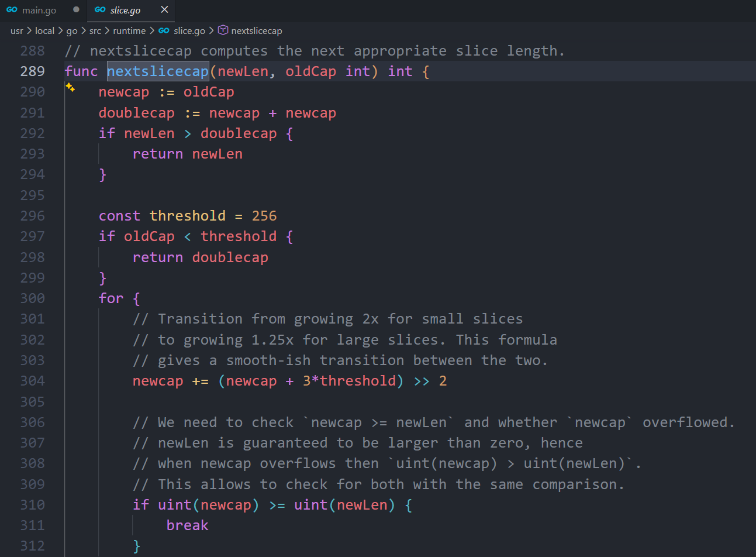Click 'return newLen' on line 293

click(187, 154)
